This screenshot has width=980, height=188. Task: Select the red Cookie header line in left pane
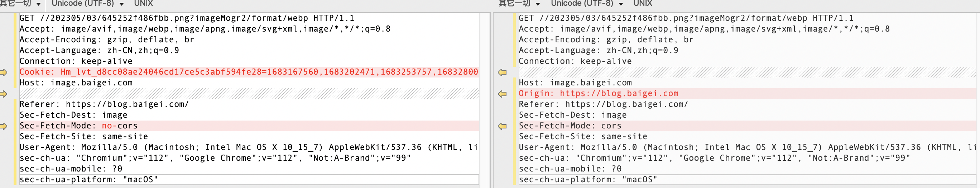point(249,72)
